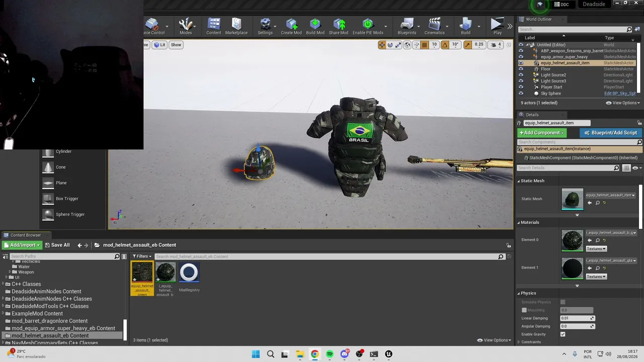Screen dimensions: 644x362
Task: Click the Build Mod icon
Action: 315,26
